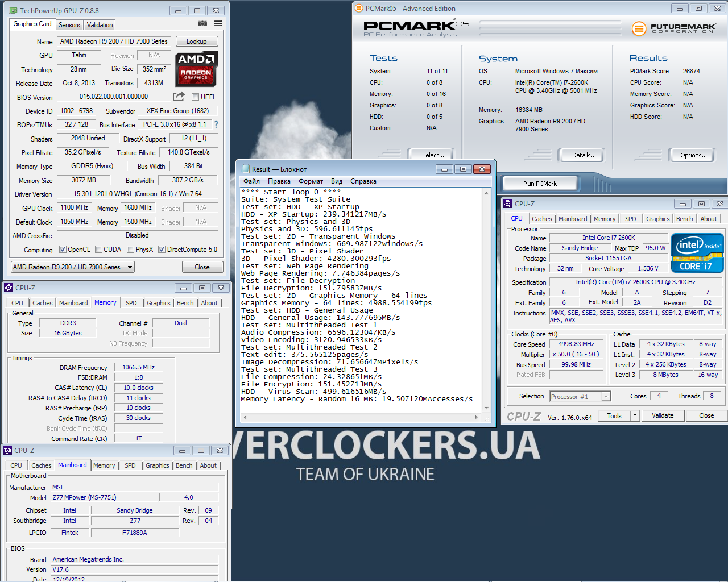Click the Close button in GPU-Z
The image size is (728, 582).
pos(202,267)
